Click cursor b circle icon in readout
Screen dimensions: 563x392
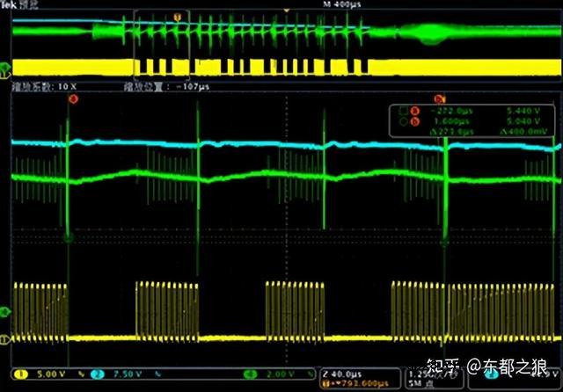pos(403,121)
